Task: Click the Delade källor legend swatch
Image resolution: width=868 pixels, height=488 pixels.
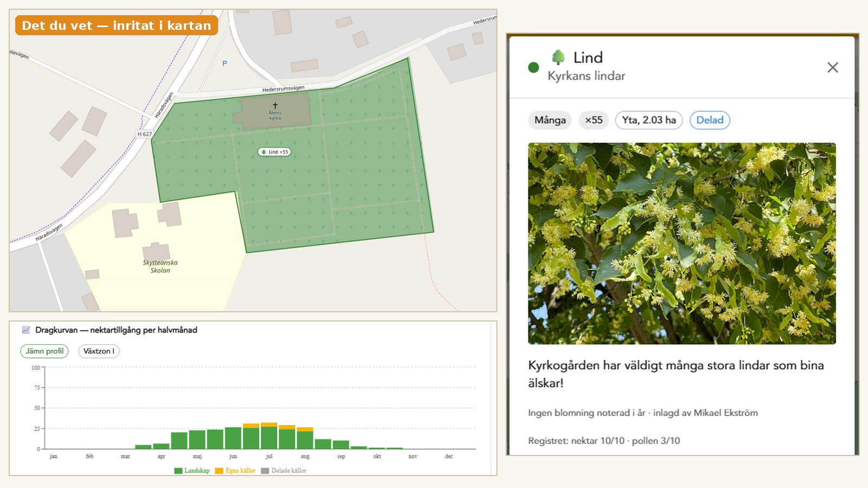Action: [x=265, y=471]
